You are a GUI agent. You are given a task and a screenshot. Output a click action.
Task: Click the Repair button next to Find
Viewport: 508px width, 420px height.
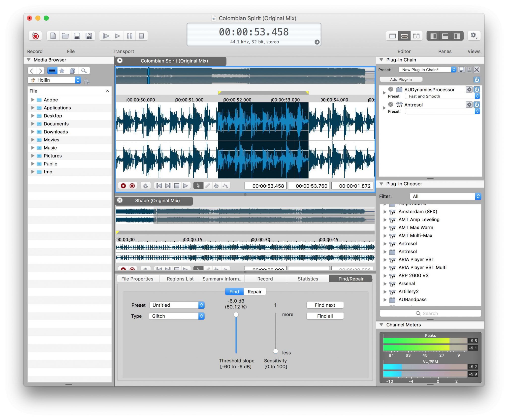(255, 292)
